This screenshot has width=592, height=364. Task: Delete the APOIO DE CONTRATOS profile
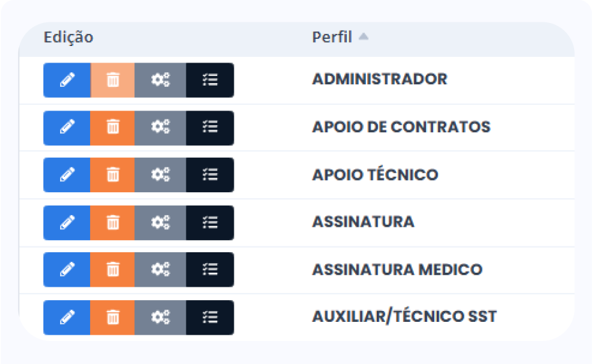[112, 127]
